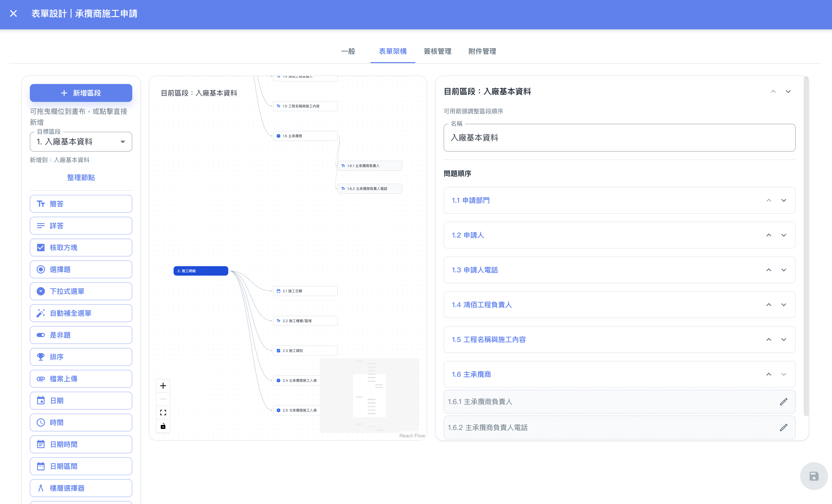Move 1.2 申請人 down with chevron
The width and height of the screenshot is (832, 504).
point(783,235)
